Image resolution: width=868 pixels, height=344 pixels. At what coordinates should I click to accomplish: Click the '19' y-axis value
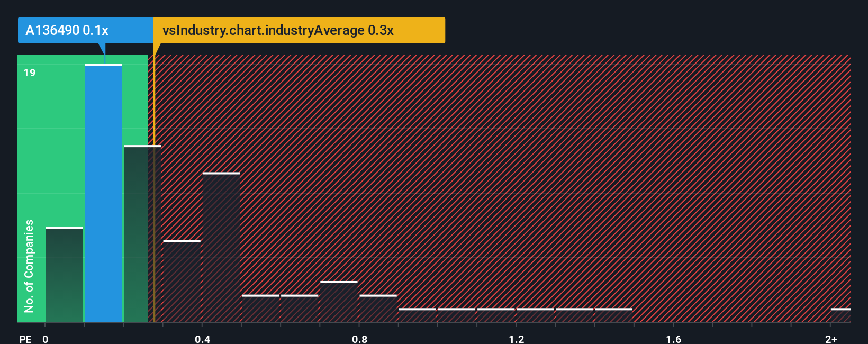click(x=30, y=73)
